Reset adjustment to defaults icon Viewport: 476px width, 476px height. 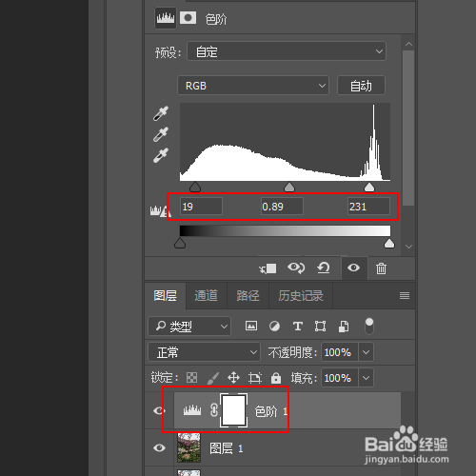[324, 268]
